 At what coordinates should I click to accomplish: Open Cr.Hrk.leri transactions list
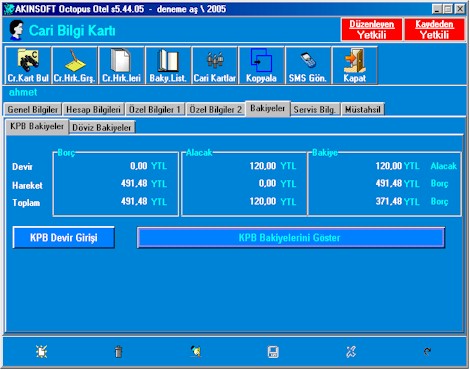click(x=121, y=65)
